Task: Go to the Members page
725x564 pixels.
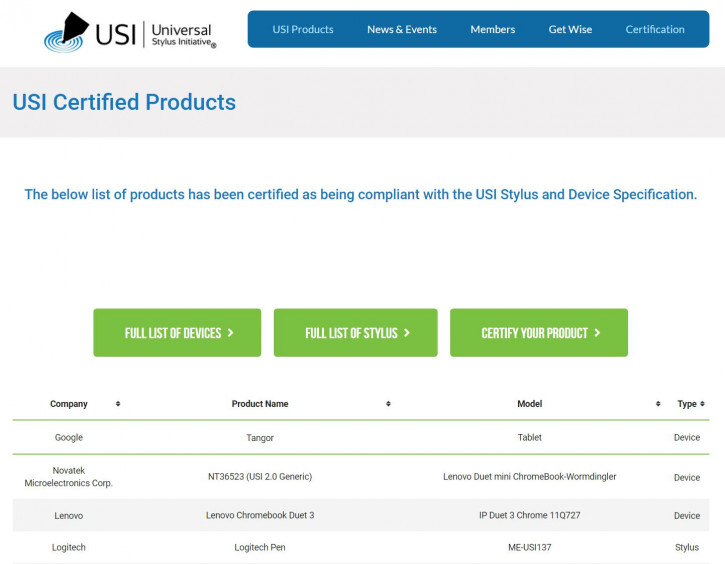Action: tap(492, 30)
